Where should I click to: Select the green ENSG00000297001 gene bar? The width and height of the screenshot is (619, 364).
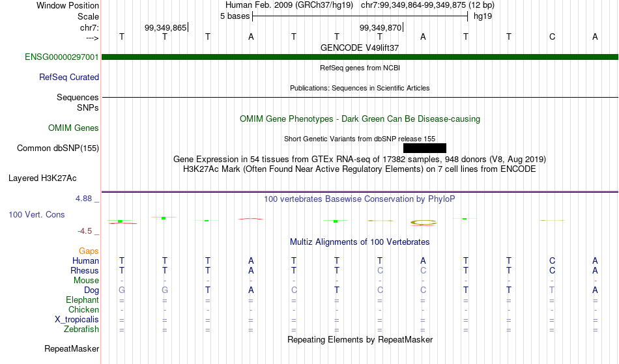coord(360,57)
